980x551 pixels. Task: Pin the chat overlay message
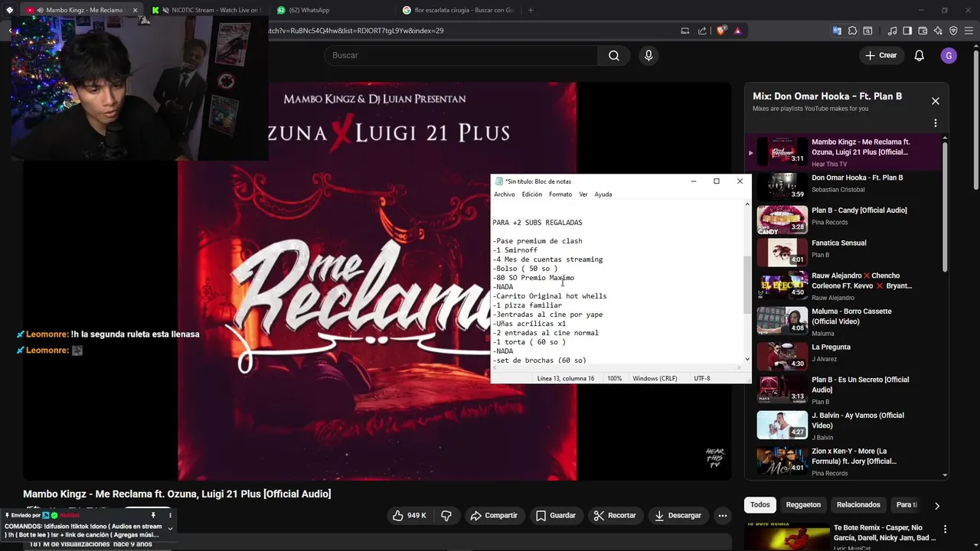(x=153, y=515)
